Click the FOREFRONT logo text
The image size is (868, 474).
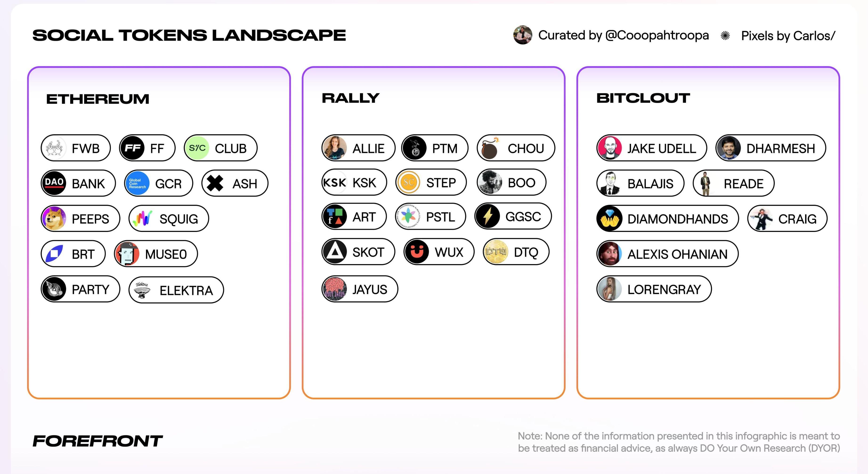[x=98, y=441]
